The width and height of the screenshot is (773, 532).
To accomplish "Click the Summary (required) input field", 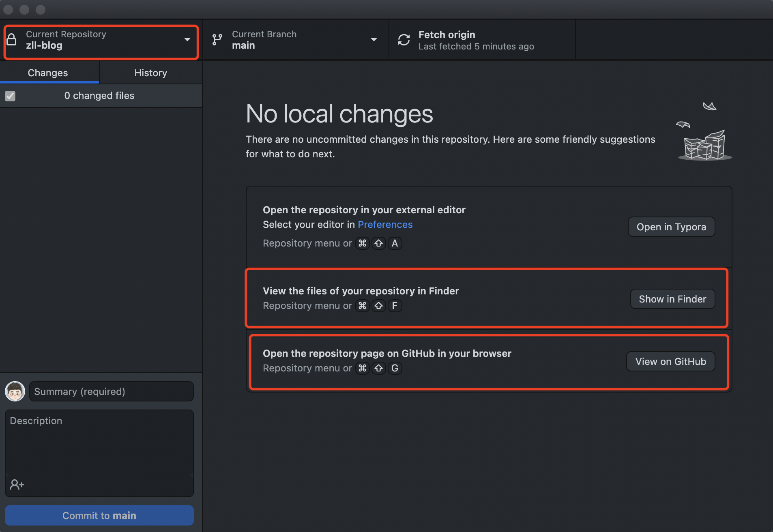I will (112, 391).
